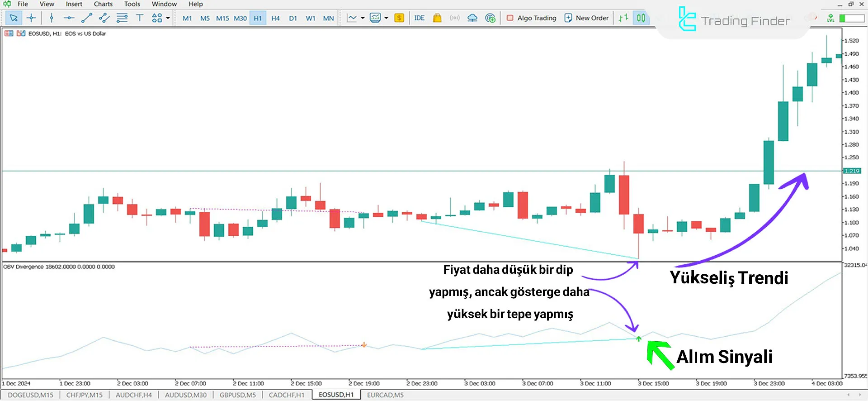This screenshot has height=401, width=868.
Task: Switch chart to H4 timeframe
Action: (275, 18)
